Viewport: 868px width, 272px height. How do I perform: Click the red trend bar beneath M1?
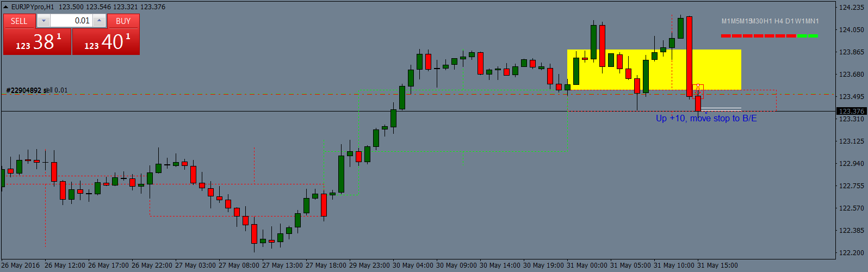tap(726, 36)
